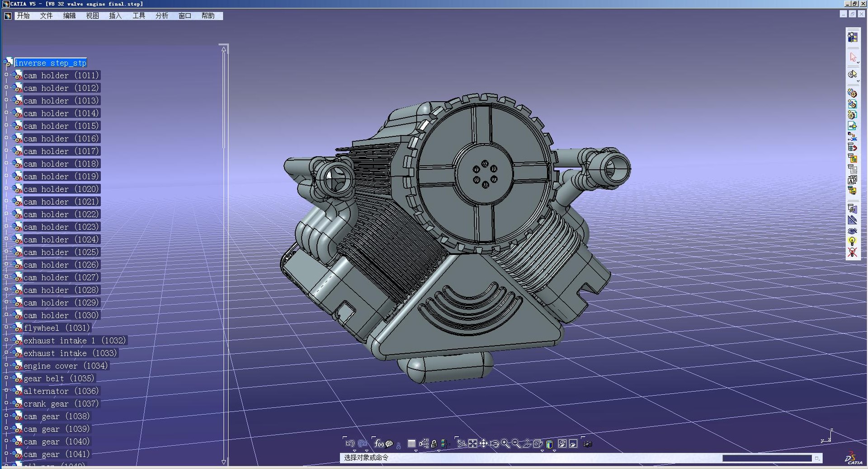Click the Normal View icon
The height and width of the screenshot is (469, 868).
[x=527, y=444]
